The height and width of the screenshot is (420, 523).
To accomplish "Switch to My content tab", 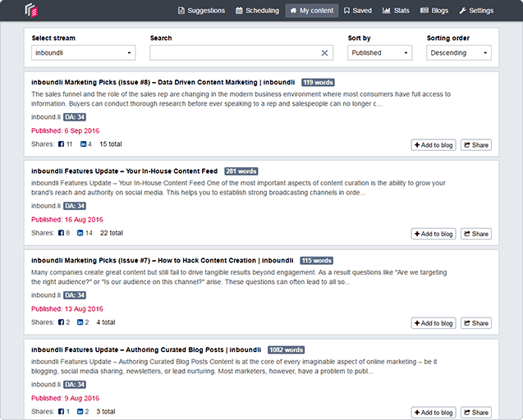I will pos(311,11).
